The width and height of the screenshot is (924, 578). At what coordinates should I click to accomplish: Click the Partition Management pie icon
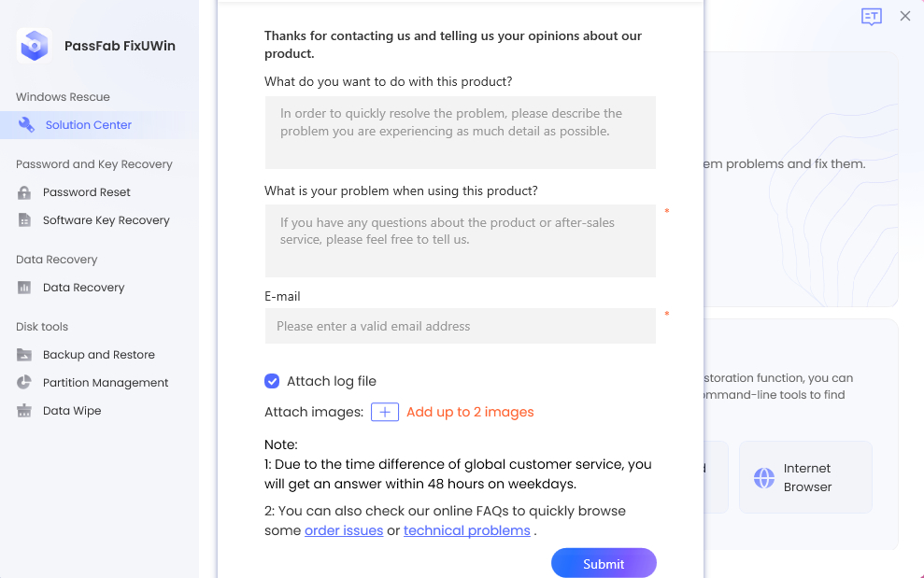click(24, 383)
